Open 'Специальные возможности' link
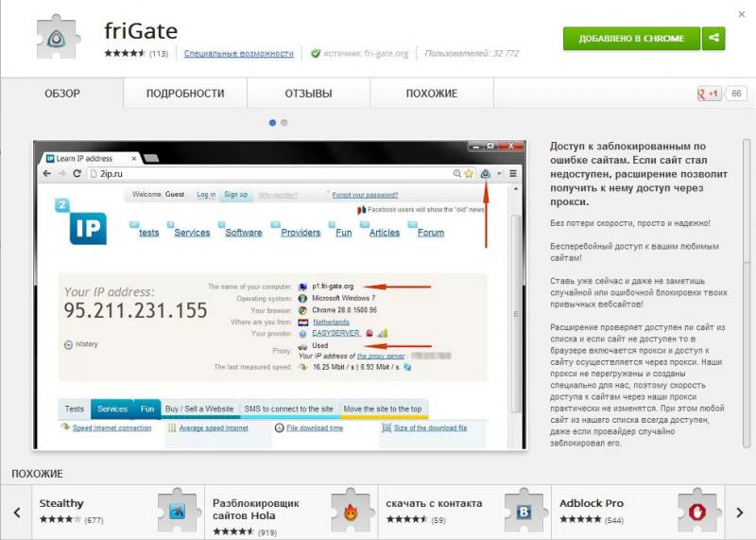Screen dimensions: 756x540 (239, 54)
